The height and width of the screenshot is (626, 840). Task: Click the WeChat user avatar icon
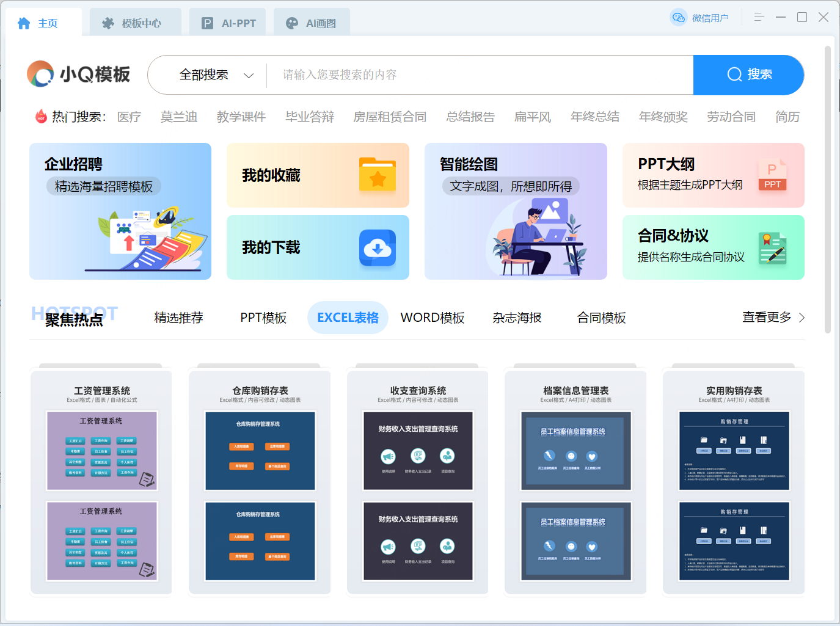point(678,18)
